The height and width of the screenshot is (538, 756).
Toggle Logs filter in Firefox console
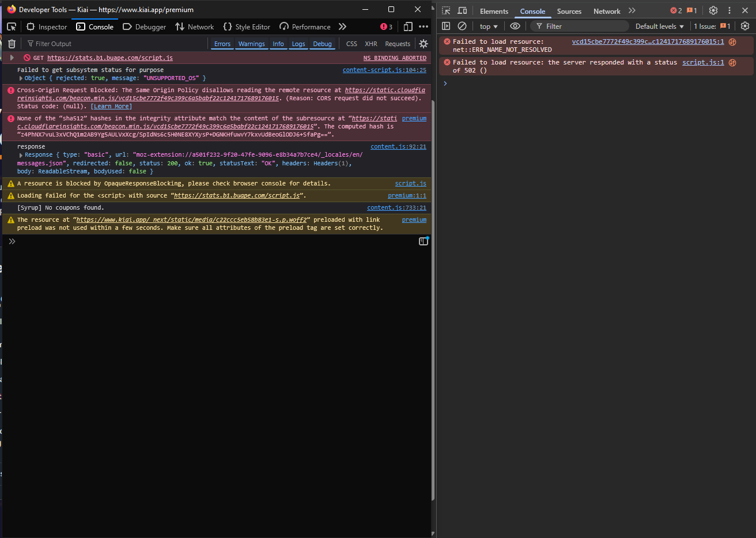coord(298,44)
